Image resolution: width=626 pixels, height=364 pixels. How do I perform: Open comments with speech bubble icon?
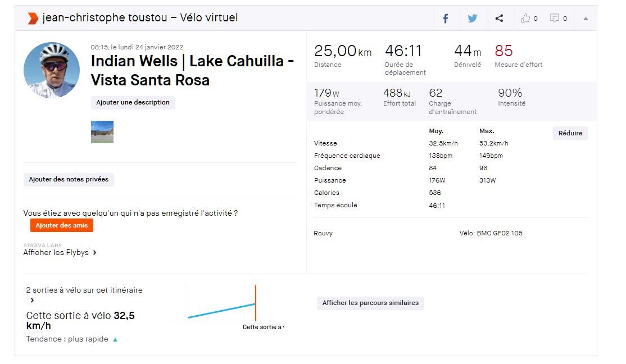point(558,19)
